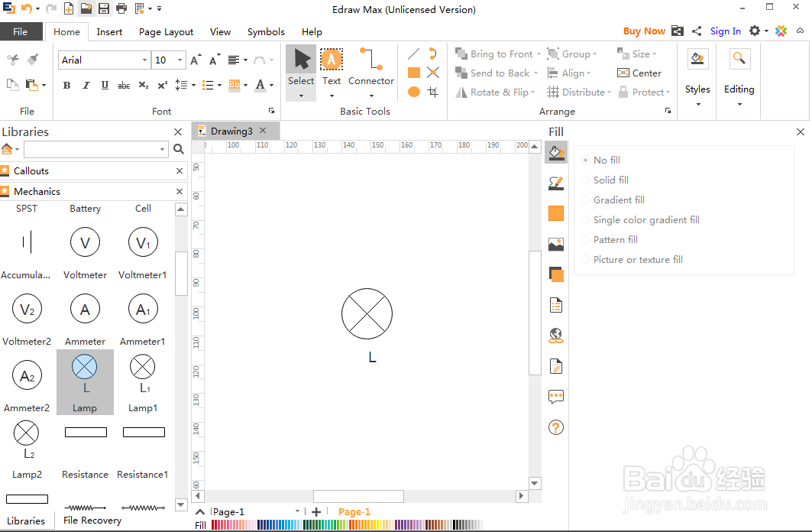Viewport: 812px width, 532px height.
Task: Toggle Bold formatting
Action: (66, 85)
